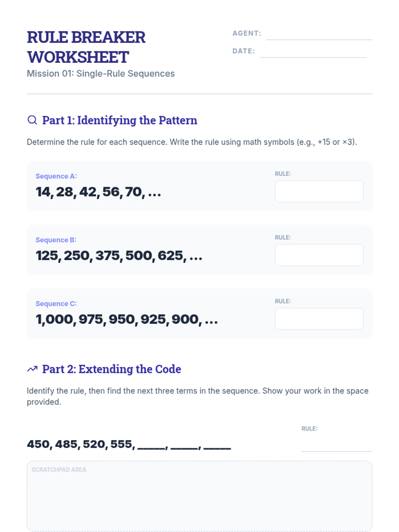Screen dimensions: 399x532
Task: Focus the Sequence C rule box
Action: pos(319,319)
